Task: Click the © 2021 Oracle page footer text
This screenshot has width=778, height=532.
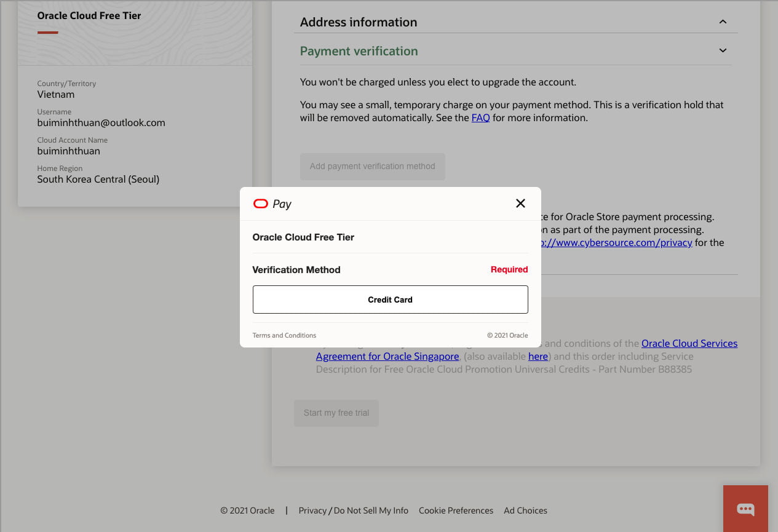Action: [247, 510]
